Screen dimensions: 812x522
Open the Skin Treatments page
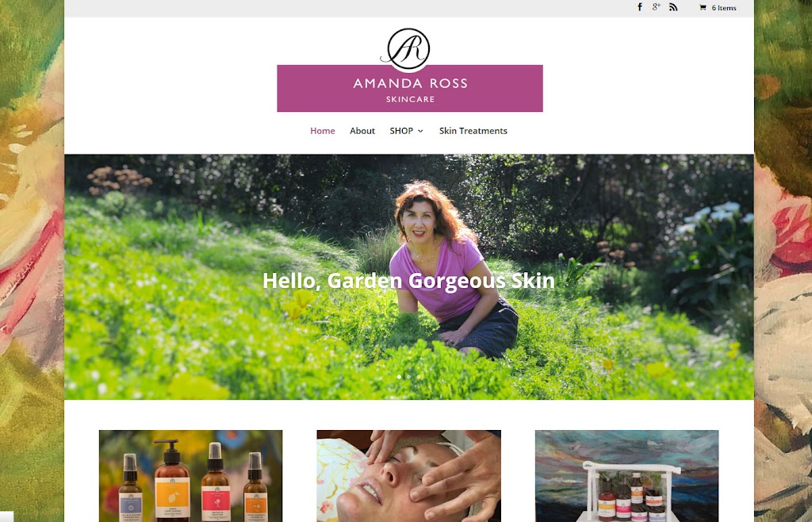point(473,131)
